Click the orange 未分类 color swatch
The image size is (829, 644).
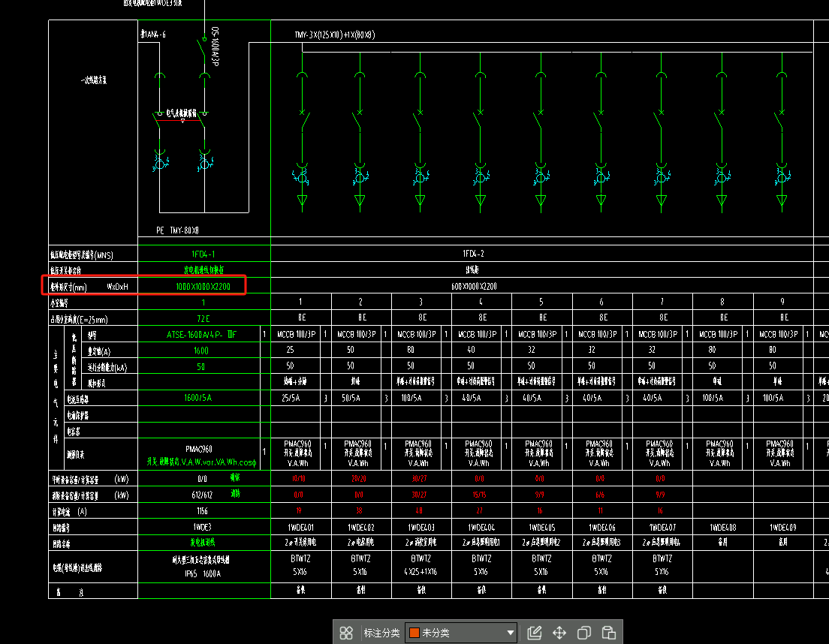(x=414, y=633)
